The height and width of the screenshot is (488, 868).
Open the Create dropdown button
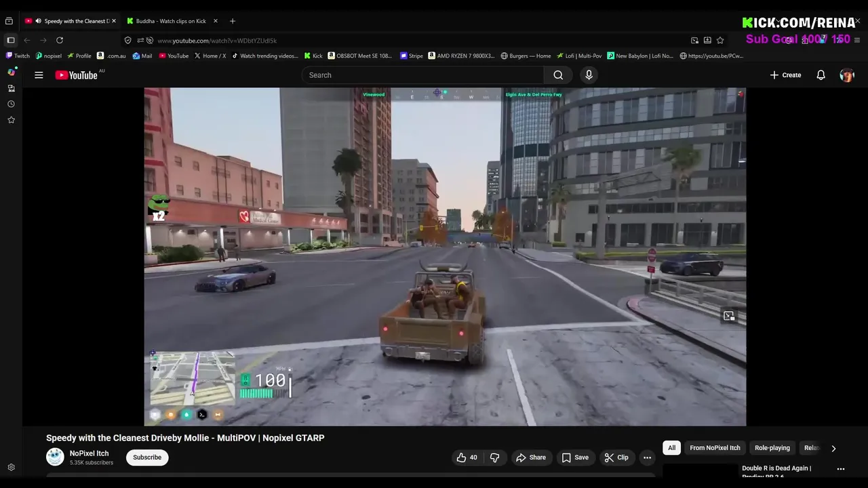coord(785,75)
